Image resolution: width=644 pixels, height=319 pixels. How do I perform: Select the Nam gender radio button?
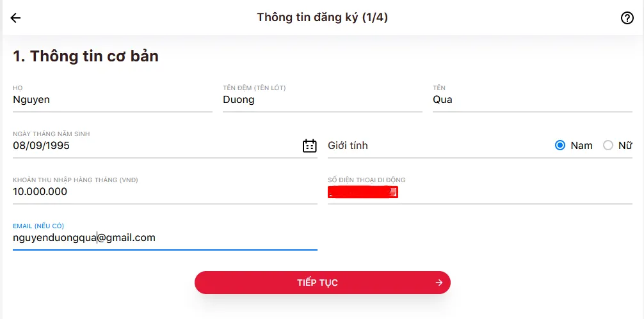pos(560,146)
